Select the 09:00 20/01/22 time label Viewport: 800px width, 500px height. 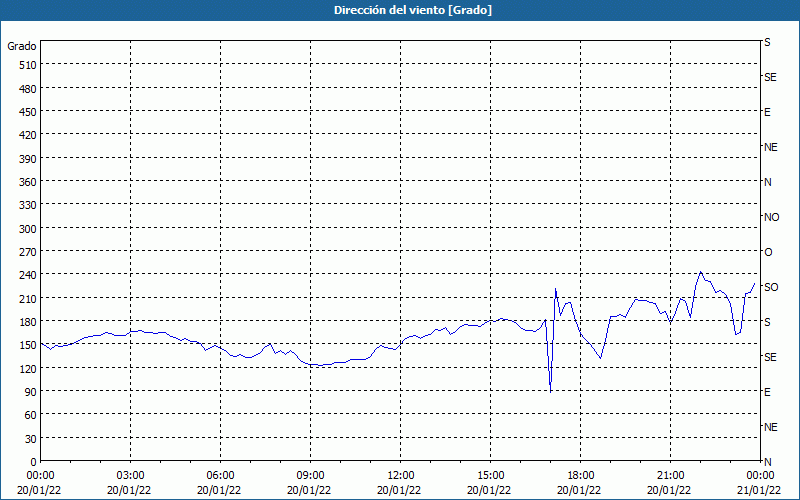click(309, 483)
